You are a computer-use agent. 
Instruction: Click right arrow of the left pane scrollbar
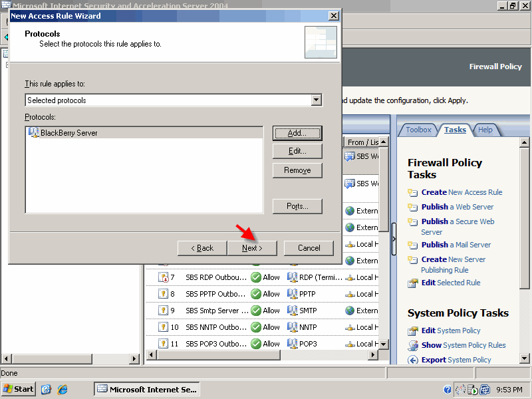134,358
